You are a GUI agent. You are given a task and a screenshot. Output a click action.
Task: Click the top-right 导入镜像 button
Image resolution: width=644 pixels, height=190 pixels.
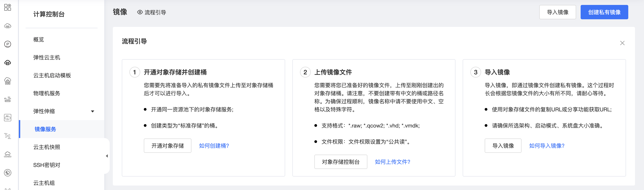[557, 12]
